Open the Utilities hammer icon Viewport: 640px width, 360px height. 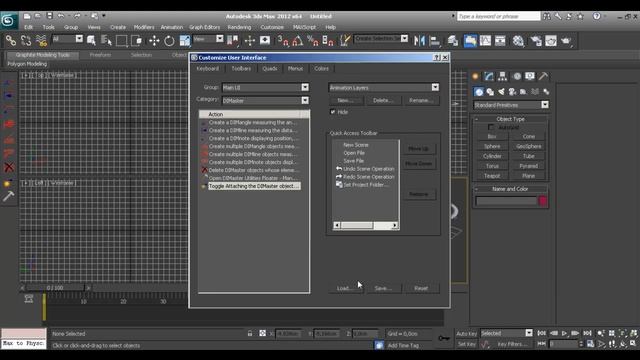pos(543,76)
